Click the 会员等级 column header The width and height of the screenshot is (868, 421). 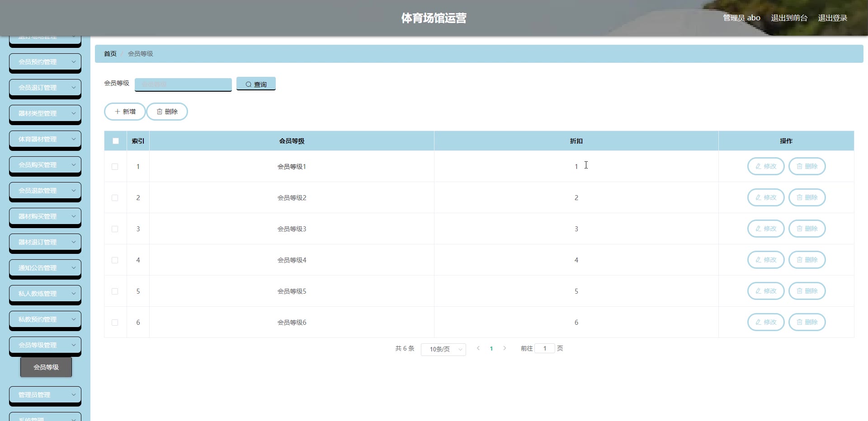pyautogui.click(x=292, y=141)
